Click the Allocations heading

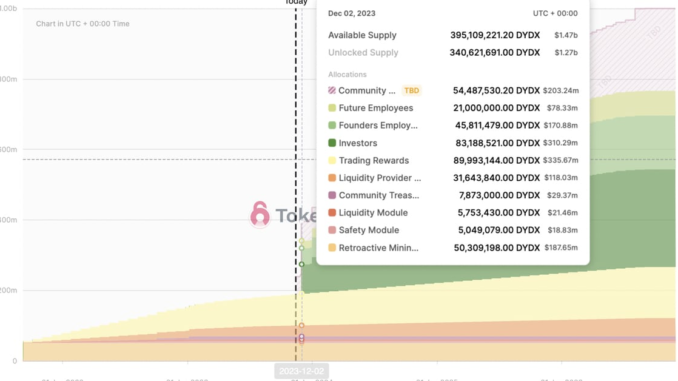point(347,74)
